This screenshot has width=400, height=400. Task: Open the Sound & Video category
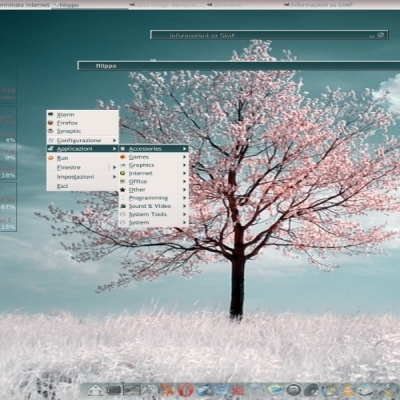point(154,206)
